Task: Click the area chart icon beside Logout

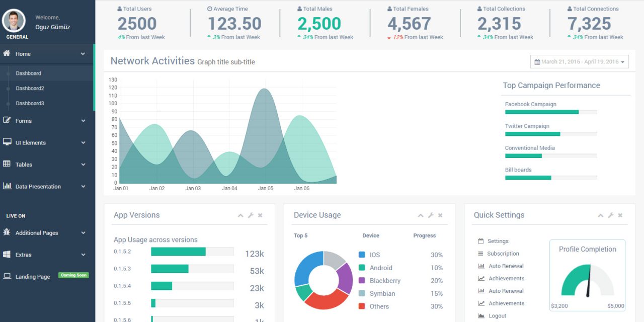Action: point(481,316)
